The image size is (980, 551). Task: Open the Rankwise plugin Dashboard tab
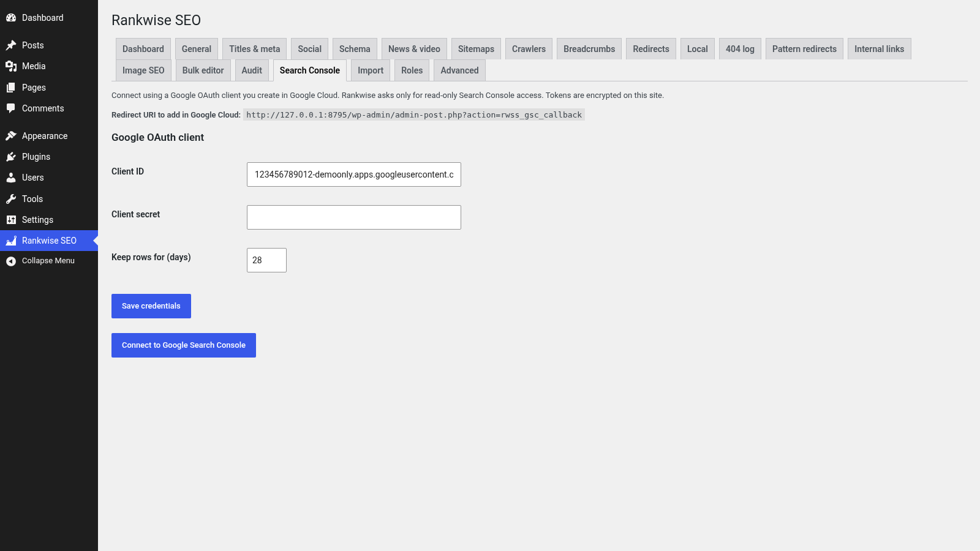point(143,49)
